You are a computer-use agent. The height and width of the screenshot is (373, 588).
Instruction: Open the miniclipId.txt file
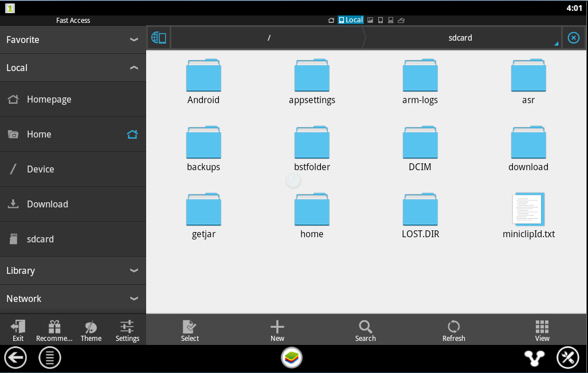click(x=528, y=216)
